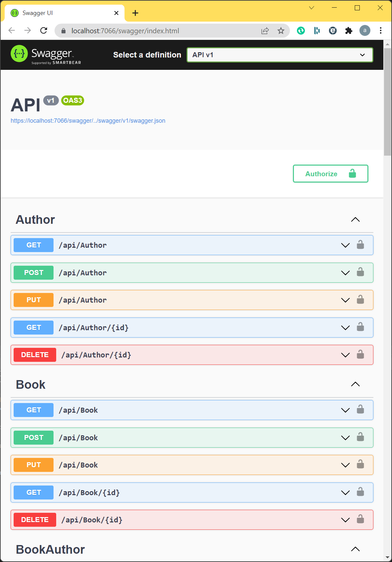Expand PUT /api/Author with its chevron
392x562 pixels.
345,300
